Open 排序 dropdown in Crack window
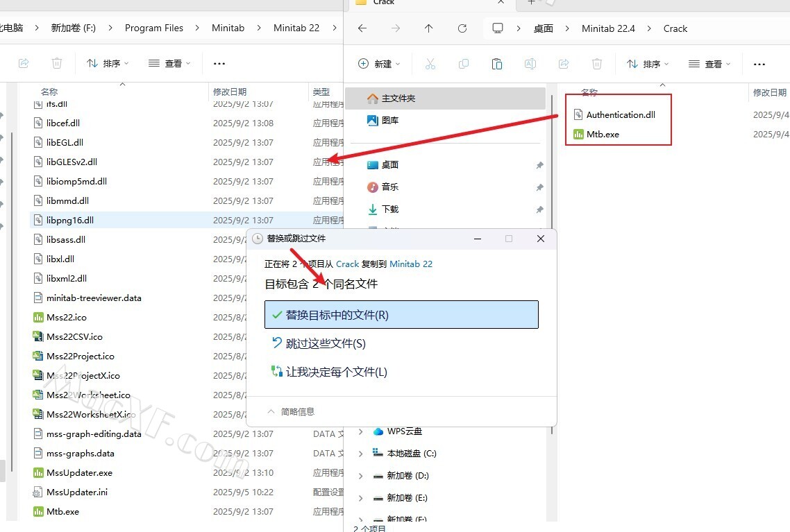790x532 pixels. 648,64
